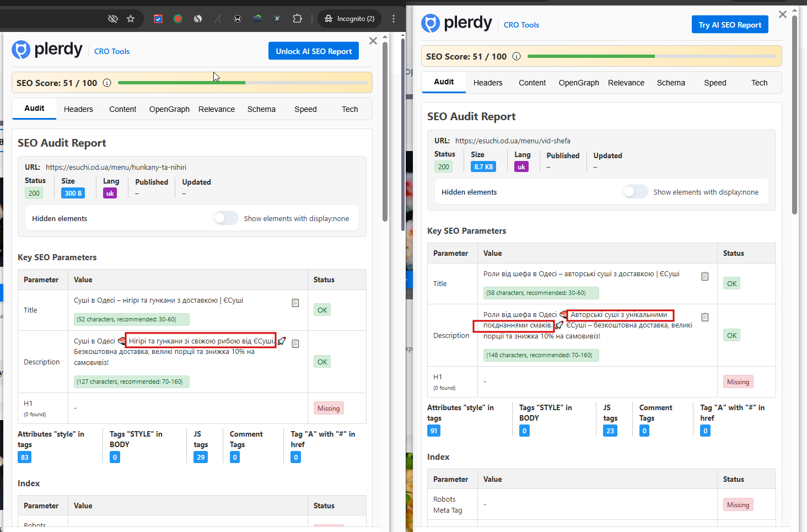Click the 300 B size badge
The image size is (807, 532).
pyautogui.click(x=73, y=194)
